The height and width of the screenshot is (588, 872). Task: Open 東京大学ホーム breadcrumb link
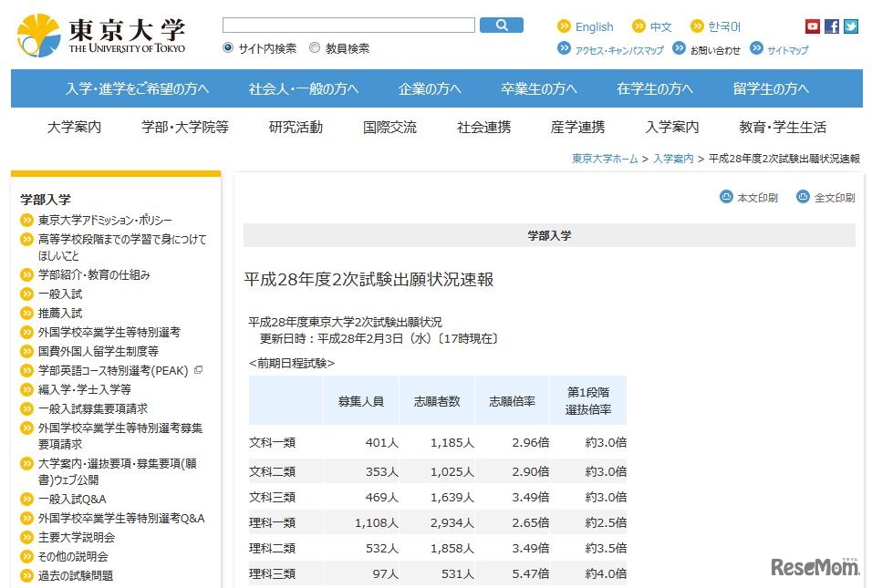[x=605, y=159]
